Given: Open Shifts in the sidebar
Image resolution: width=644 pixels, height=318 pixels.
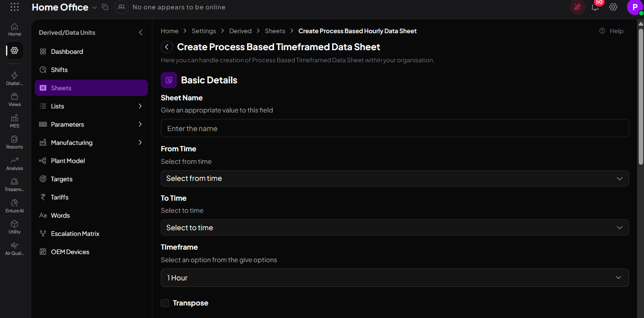Looking at the screenshot, I should coord(91,70).
